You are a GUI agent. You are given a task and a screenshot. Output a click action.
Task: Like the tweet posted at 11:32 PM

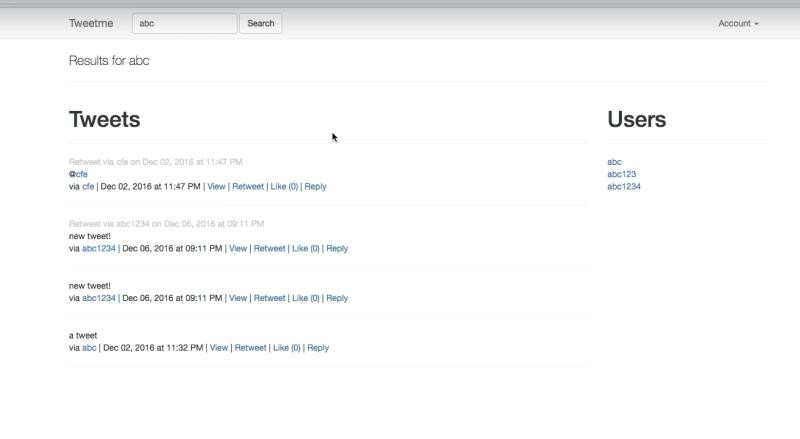287,348
